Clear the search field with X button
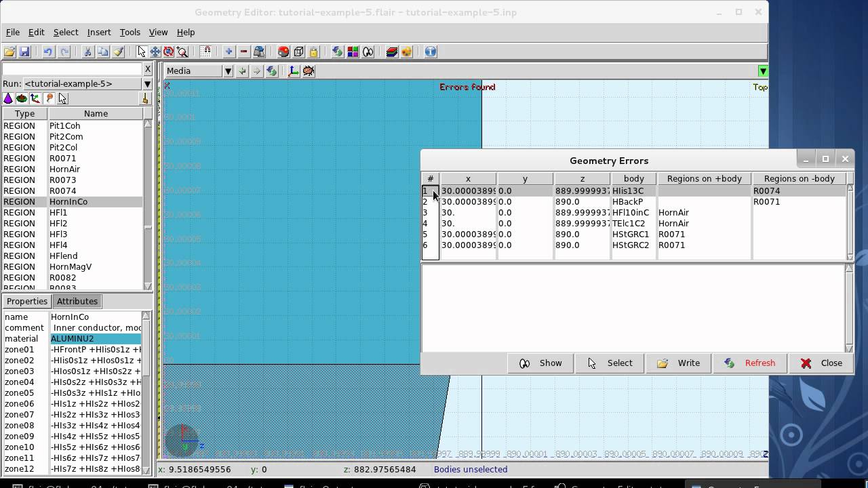 (x=148, y=69)
